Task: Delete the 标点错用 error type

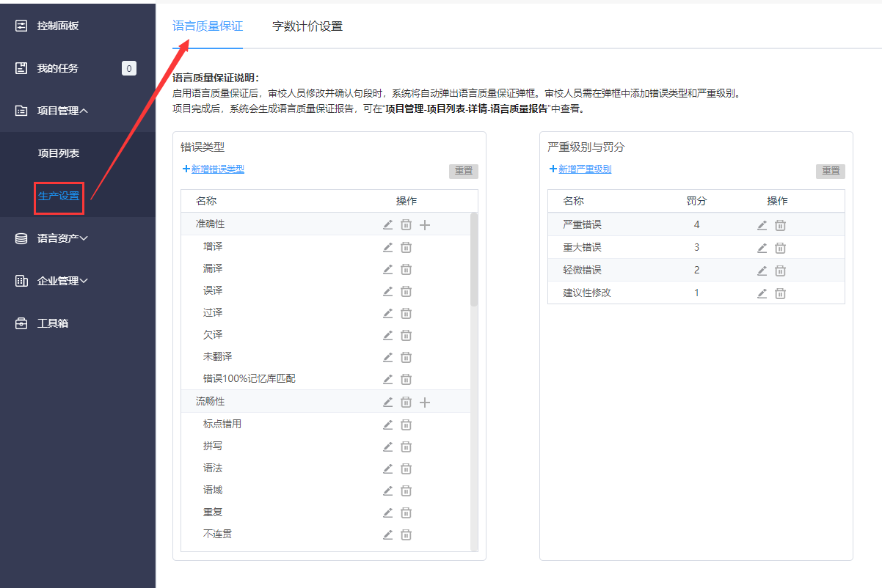Action: pos(406,425)
